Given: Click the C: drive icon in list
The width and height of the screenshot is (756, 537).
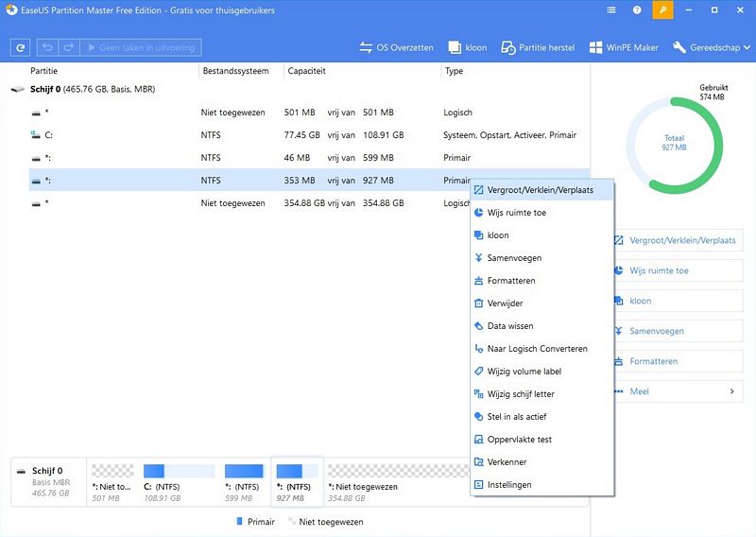Looking at the screenshot, I should [x=35, y=135].
